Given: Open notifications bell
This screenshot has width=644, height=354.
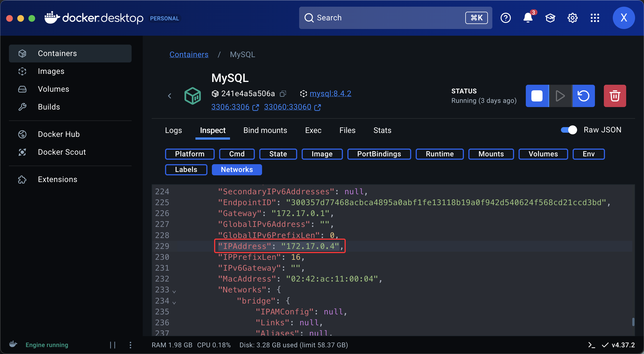Looking at the screenshot, I should click(x=528, y=18).
